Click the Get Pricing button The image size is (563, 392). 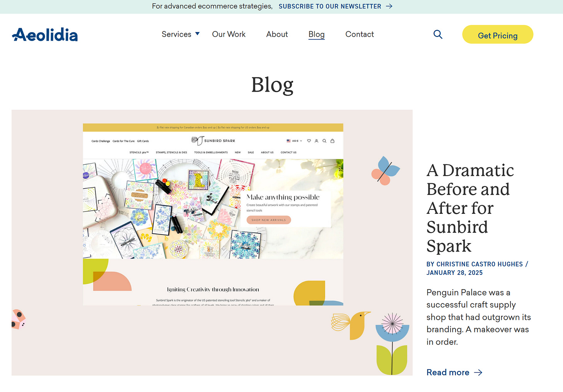(x=498, y=34)
